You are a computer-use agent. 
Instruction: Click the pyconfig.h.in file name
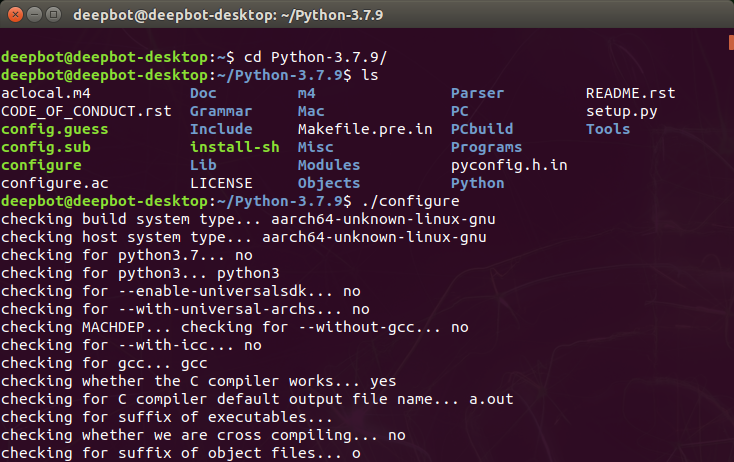(x=509, y=165)
